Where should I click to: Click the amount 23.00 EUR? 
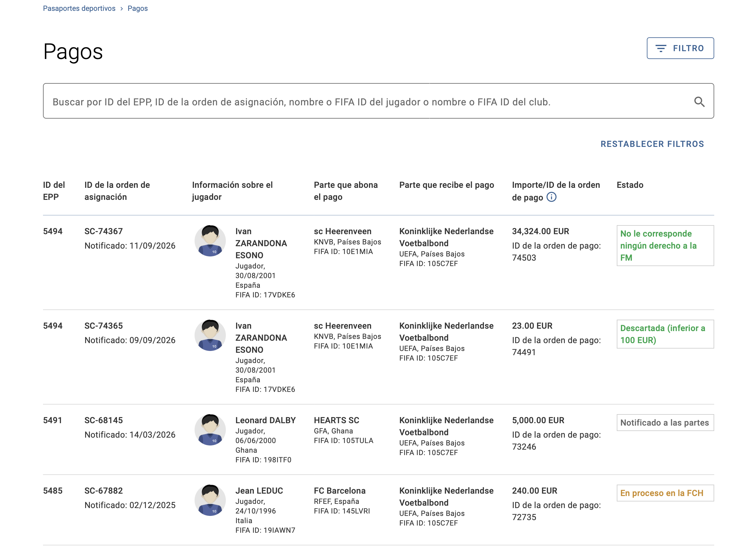532,326
